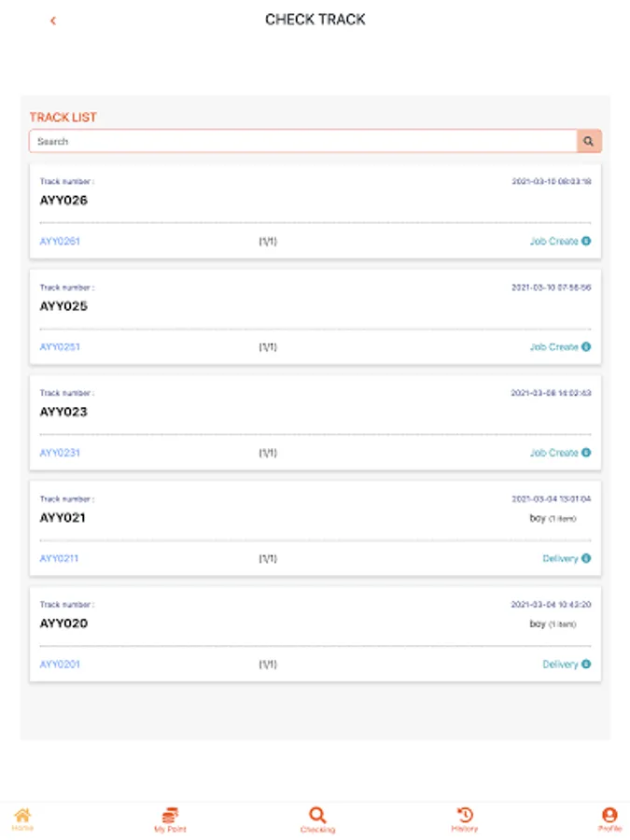630x840 pixels.
Task: Open the My Point tab
Action: (170, 819)
